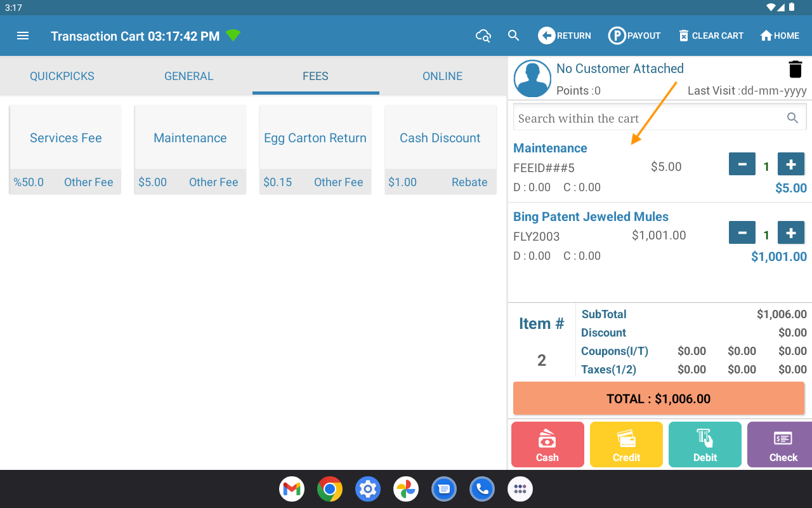Increase Bing Patent Jeweled Mules quantity
Screen dimensions: 812x508
click(791, 233)
